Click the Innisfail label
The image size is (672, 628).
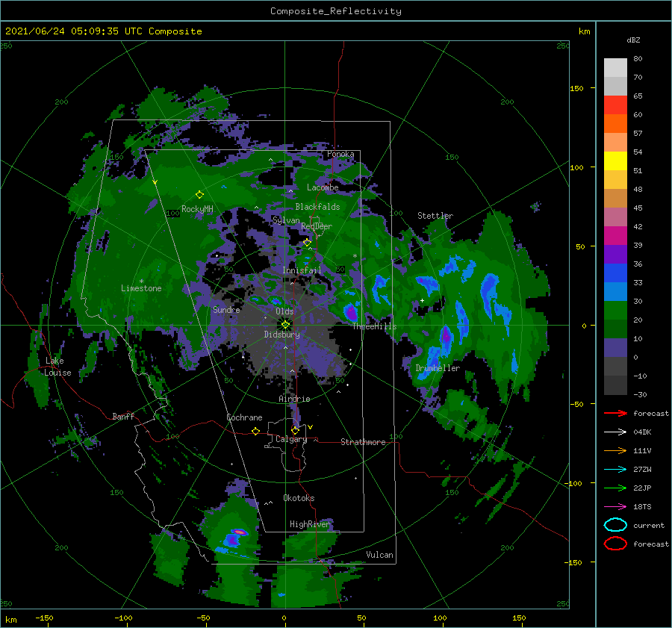[302, 270]
